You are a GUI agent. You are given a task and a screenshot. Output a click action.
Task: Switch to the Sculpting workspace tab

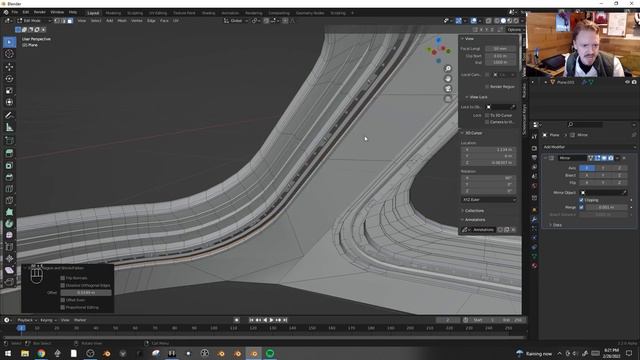point(135,13)
